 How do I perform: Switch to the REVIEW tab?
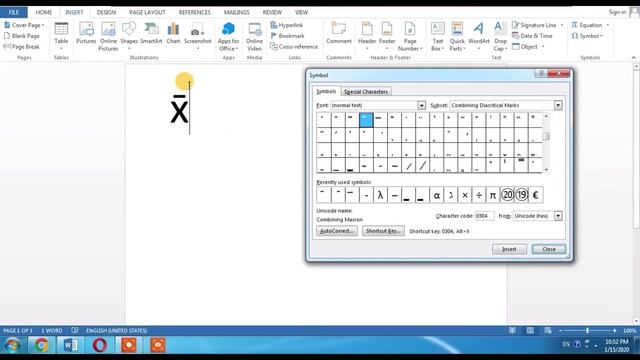[272, 12]
